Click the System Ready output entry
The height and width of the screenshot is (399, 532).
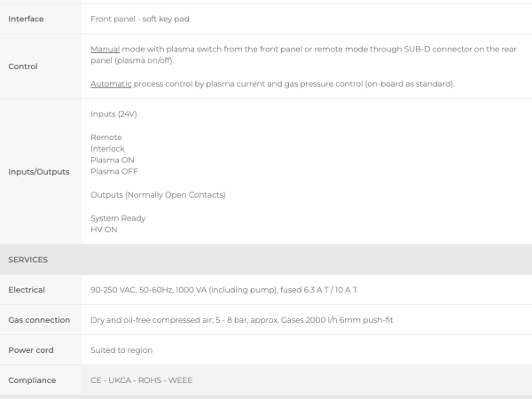pos(118,218)
